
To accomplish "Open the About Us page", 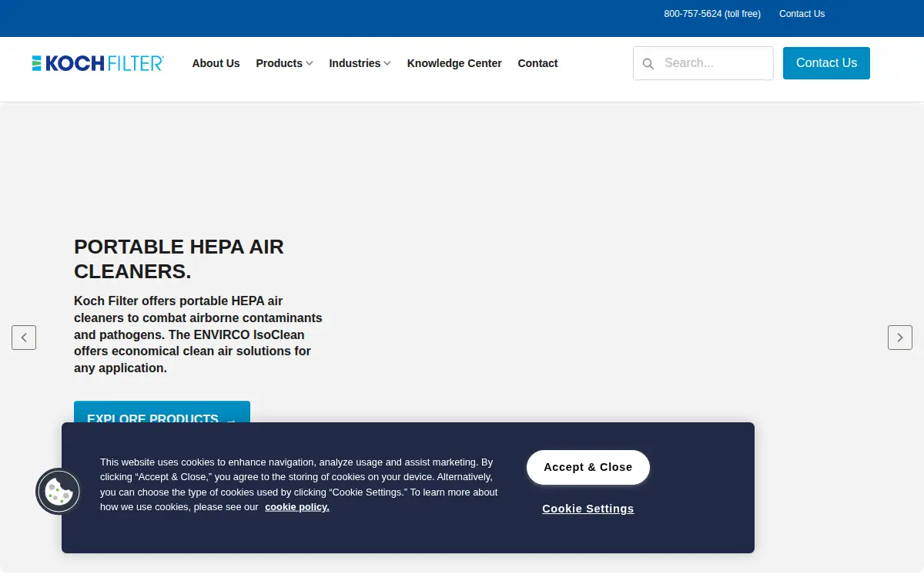I will point(216,63).
